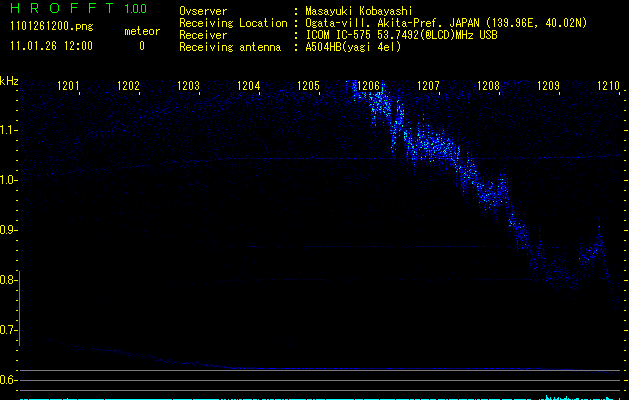Viewport: 629px width, 400px height.
Task: Click the 1203 time marker
Action: pos(189,86)
